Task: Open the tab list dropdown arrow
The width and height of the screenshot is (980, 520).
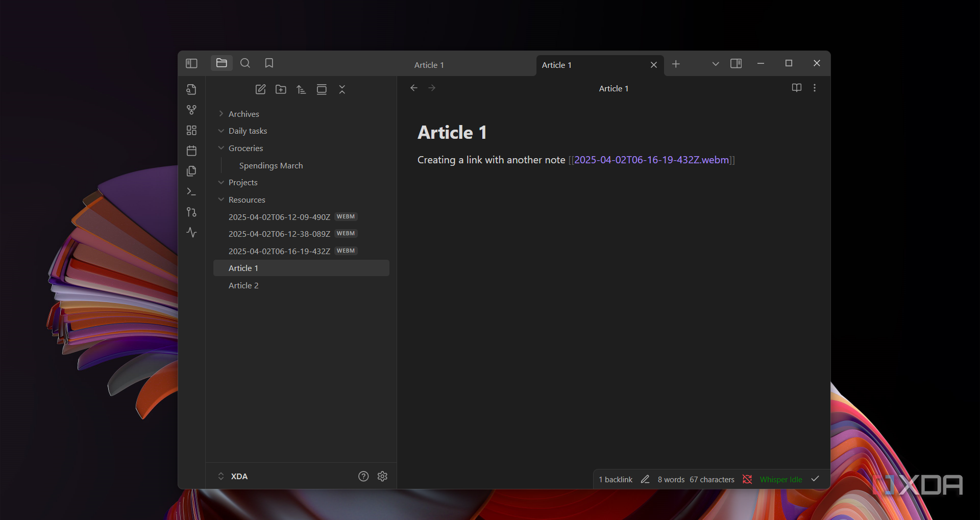Action: click(x=716, y=64)
